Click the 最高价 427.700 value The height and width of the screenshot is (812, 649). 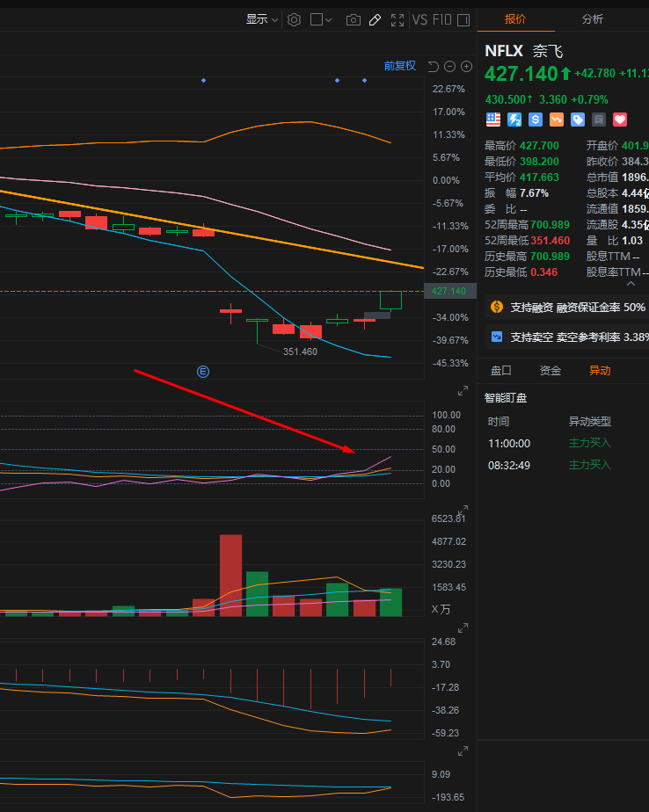539,146
